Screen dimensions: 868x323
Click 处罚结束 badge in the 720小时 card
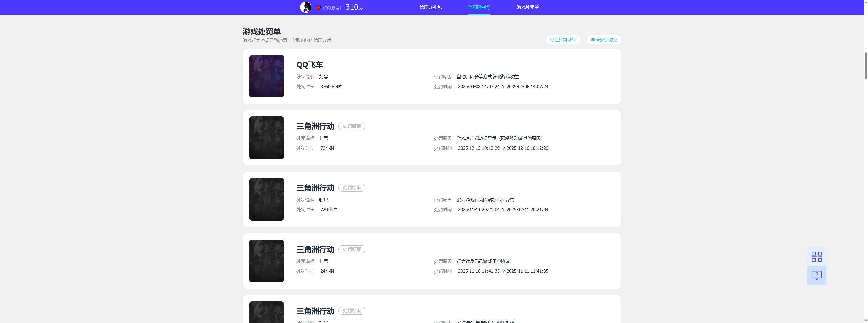pos(352,188)
